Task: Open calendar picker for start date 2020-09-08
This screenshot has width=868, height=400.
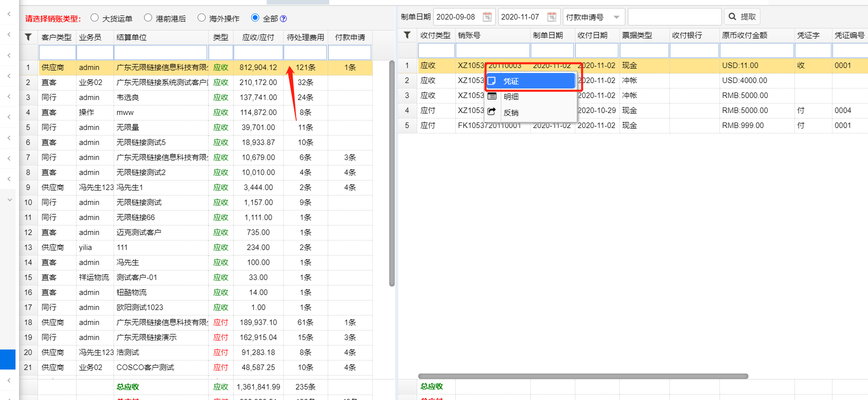Action: pos(487,17)
